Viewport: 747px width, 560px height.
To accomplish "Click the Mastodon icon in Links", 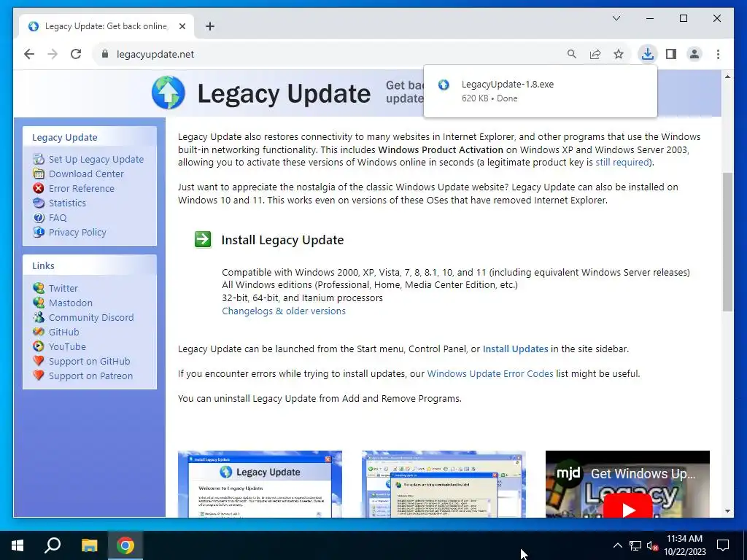I will pyautogui.click(x=39, y=303).
